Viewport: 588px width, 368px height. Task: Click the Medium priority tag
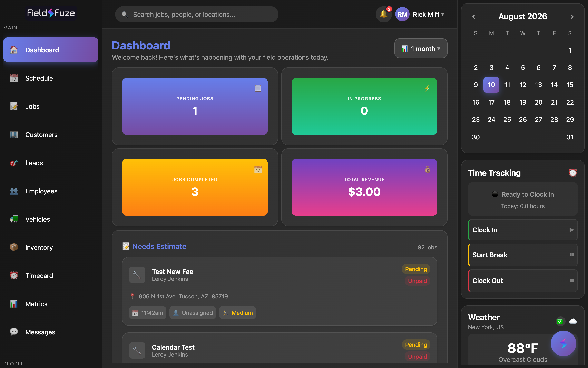pos(237,313)
